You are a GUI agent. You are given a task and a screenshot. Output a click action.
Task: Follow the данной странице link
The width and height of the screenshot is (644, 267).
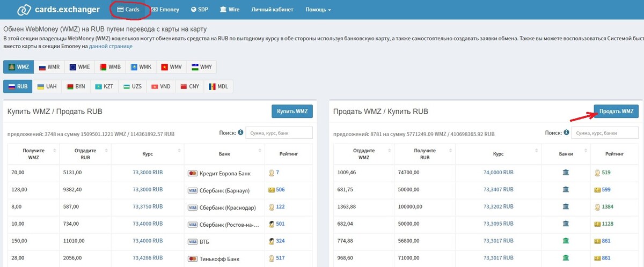click(111, 46)
